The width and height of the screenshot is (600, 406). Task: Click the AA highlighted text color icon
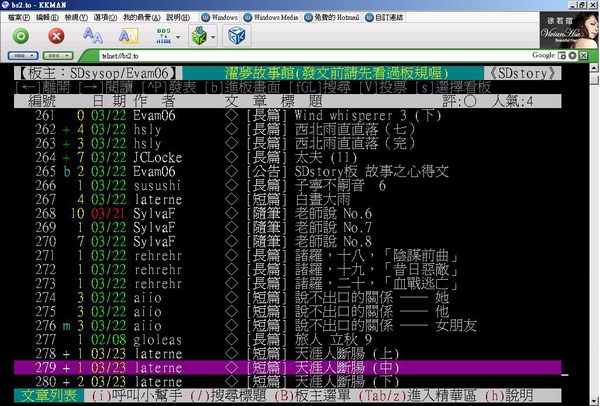pyautogui.click(x=128, y=36)
